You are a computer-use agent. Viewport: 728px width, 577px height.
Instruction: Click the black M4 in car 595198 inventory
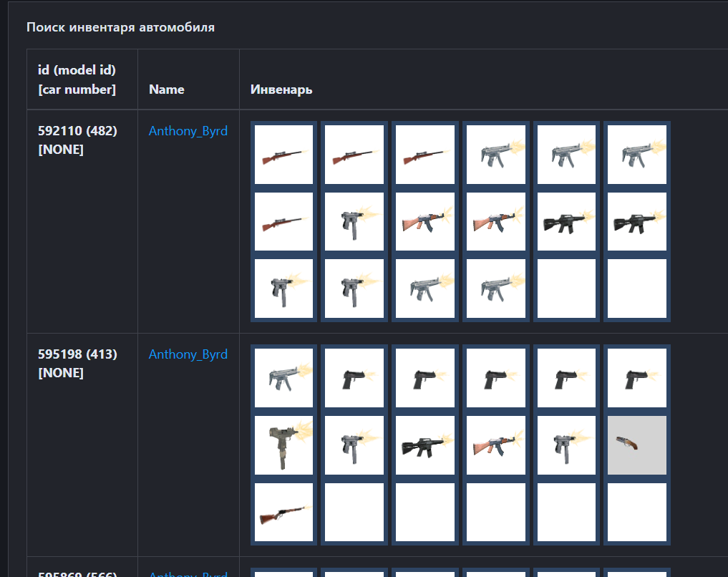(424, 445)
